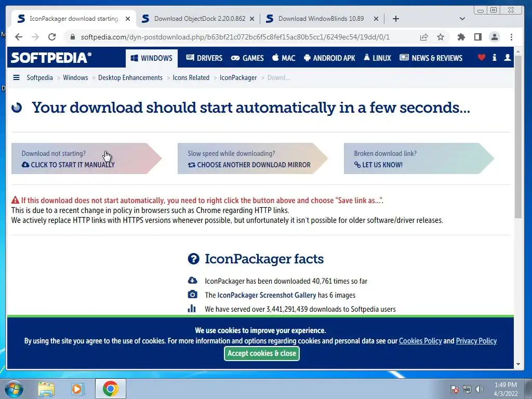Open a new browser tab

[395, 19]
